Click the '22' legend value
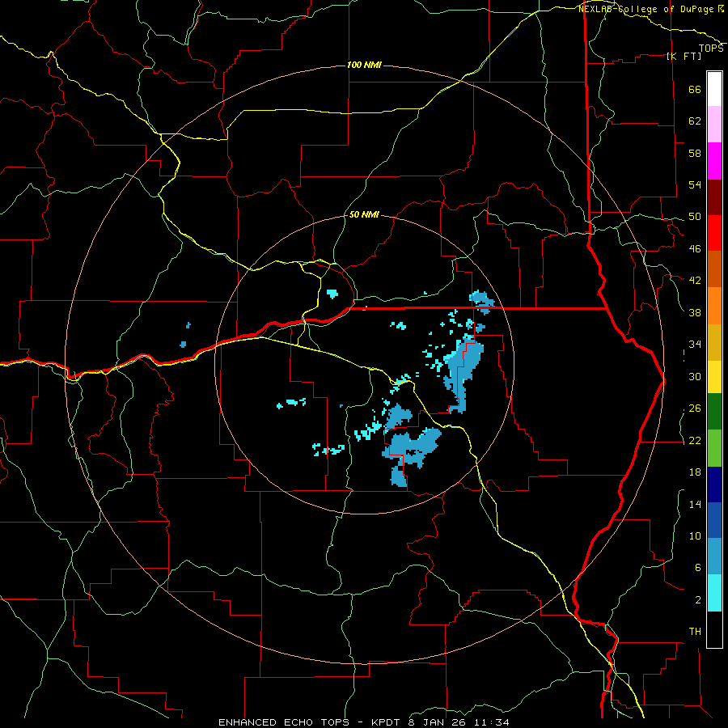Image resolution: width=728 pixels, height=728 pixels. 695,440
